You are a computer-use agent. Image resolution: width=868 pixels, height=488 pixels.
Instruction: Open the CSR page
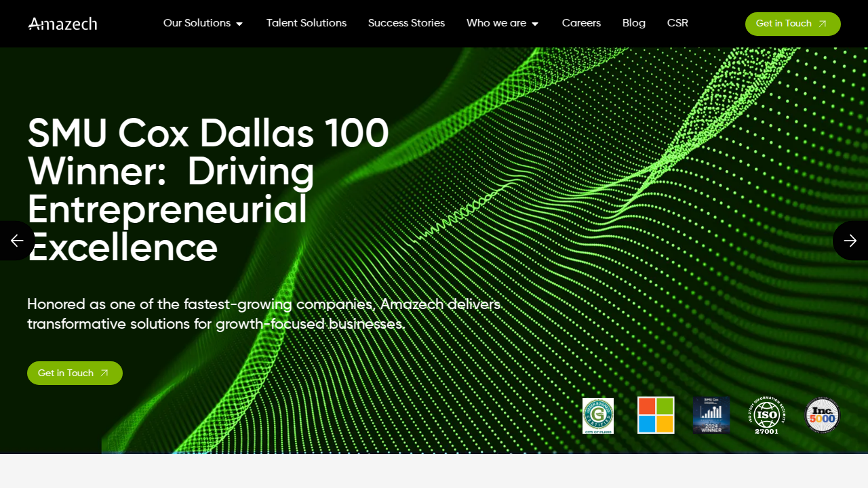[677, 23]
